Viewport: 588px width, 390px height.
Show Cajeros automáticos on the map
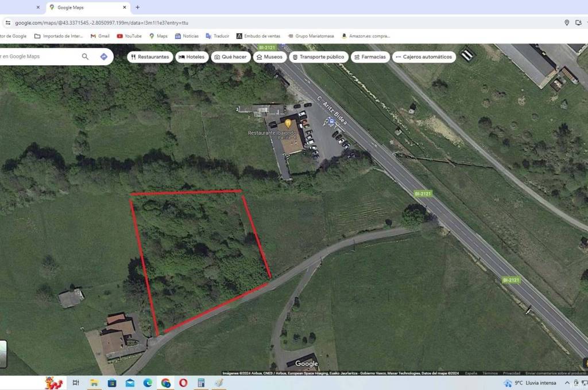[424, 57]
